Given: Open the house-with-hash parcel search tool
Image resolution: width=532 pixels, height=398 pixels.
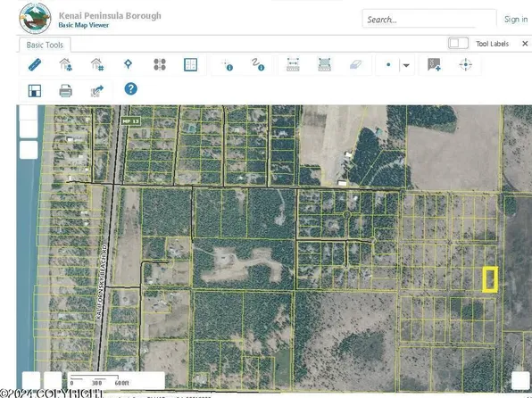Looking at the screenshot, I should 97,64.
